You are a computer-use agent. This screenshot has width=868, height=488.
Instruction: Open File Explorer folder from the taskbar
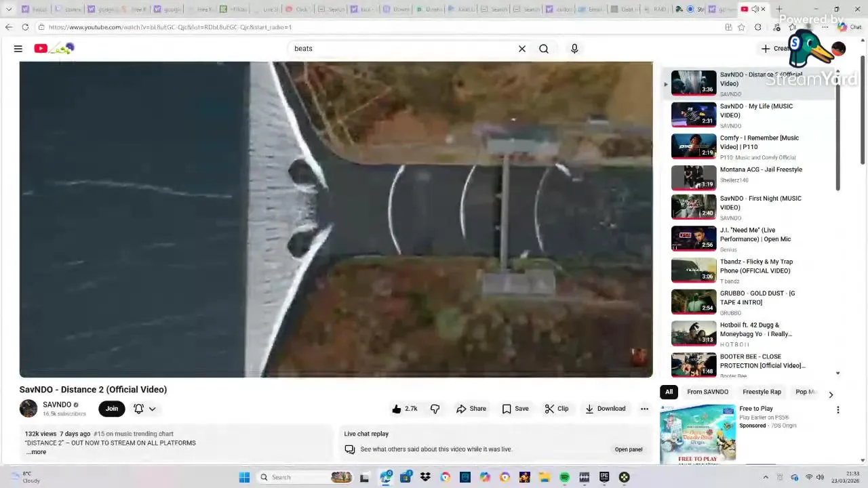coord(545,477)
